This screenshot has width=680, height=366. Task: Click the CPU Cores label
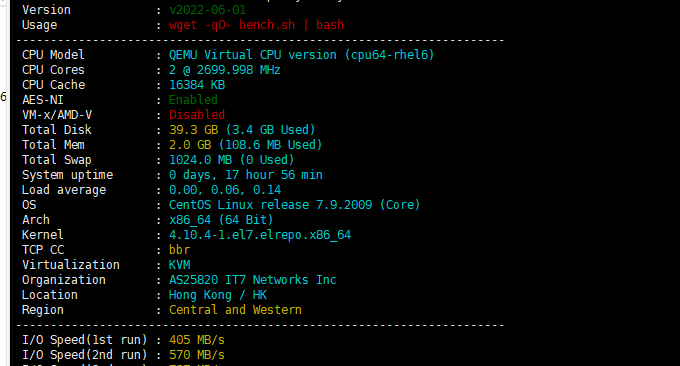pyautogui.click(x=53, y=70)
